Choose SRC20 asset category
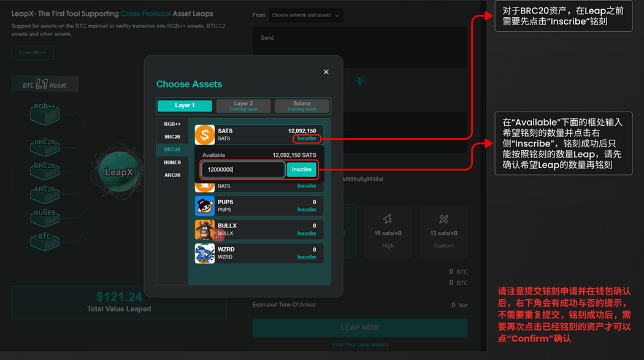 (x=172, y=137)
